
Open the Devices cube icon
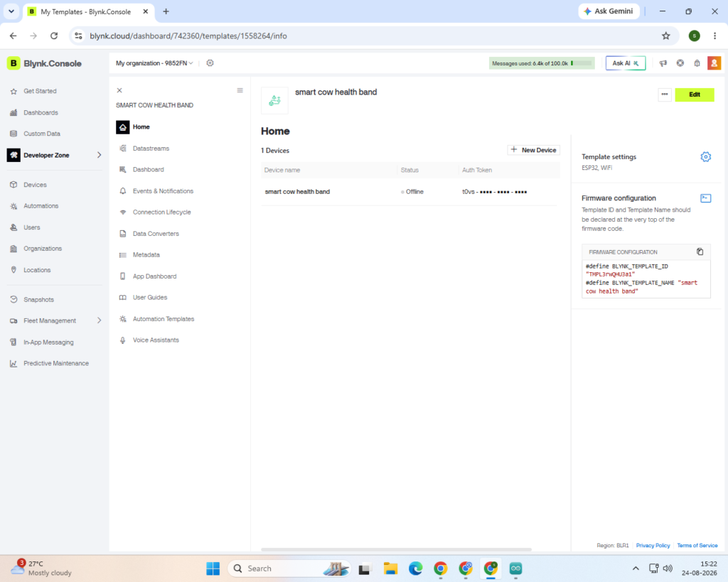(x=14, y=185)
